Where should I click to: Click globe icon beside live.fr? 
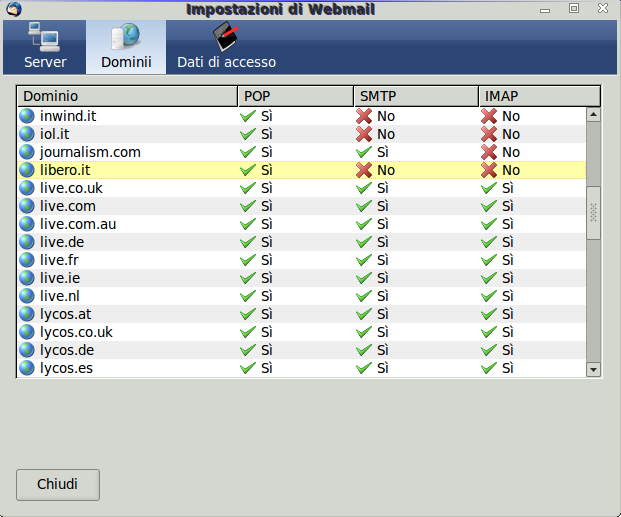click(x=27, y=260)
